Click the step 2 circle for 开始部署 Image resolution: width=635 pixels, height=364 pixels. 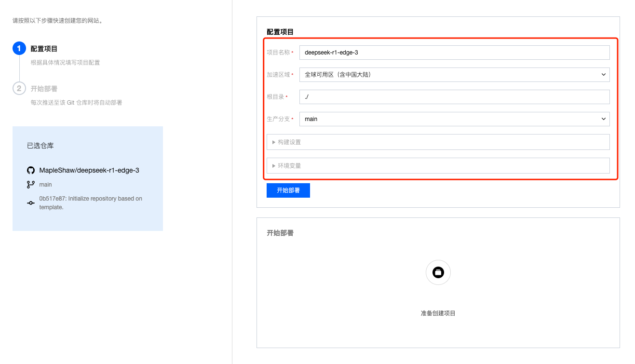tap(19, 89)
